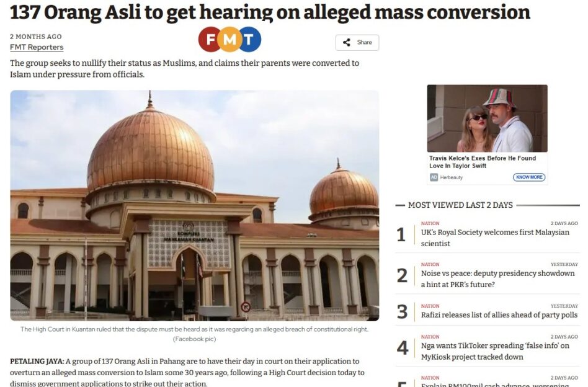Screen dimensions: 588x387
Task: Click the FMT logo
Action: pos(229,39)
